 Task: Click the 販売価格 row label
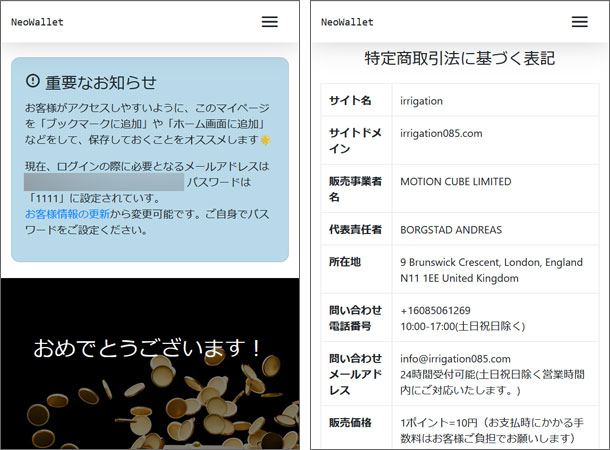[x=351, y=423]
